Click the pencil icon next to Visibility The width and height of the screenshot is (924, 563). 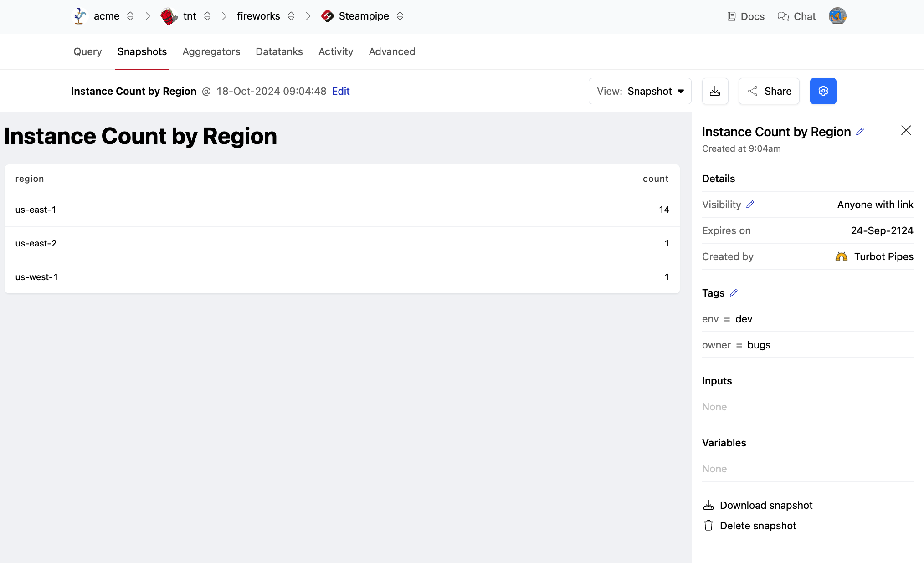750,205
